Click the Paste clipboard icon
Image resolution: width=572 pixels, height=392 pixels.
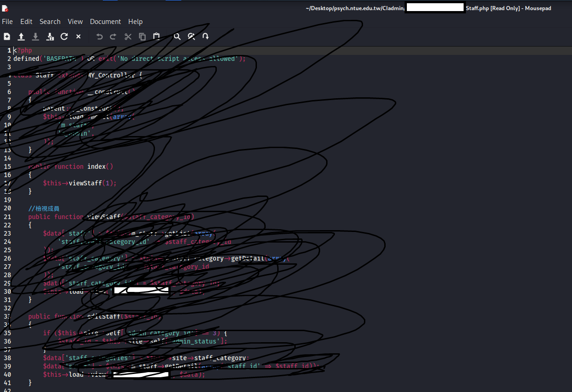point(156,36)
